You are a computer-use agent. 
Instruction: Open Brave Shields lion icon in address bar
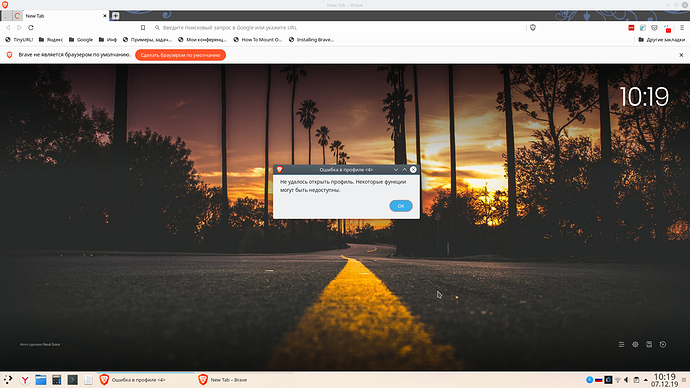[x=533, y=27]
